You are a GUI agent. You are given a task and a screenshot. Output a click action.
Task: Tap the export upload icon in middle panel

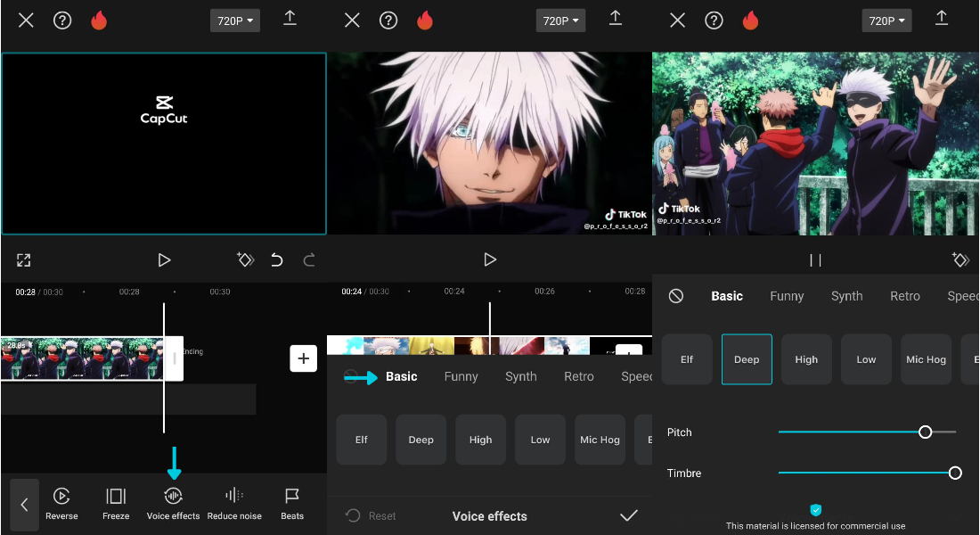point(616,18)
